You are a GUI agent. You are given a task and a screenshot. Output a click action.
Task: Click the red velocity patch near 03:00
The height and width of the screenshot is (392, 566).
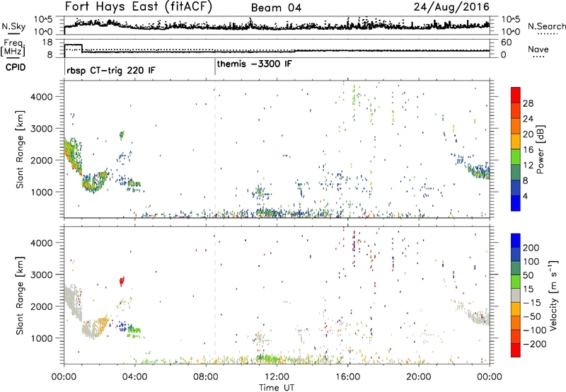click(122, 281)
